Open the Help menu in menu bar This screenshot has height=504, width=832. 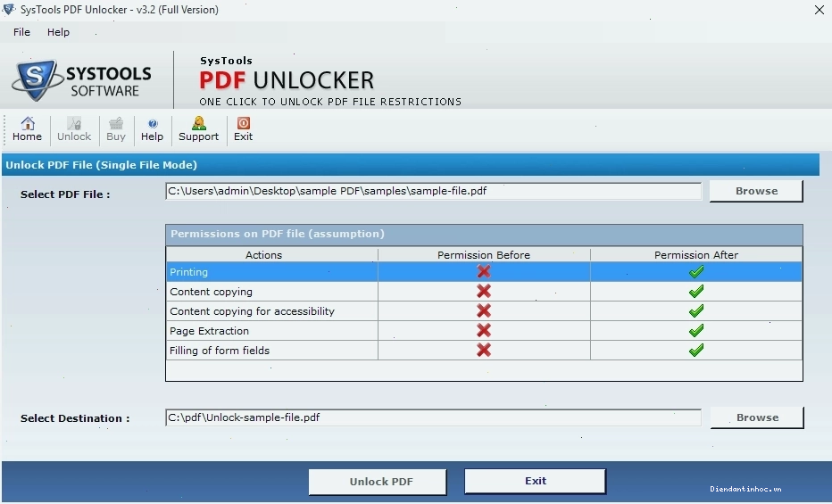58,32
